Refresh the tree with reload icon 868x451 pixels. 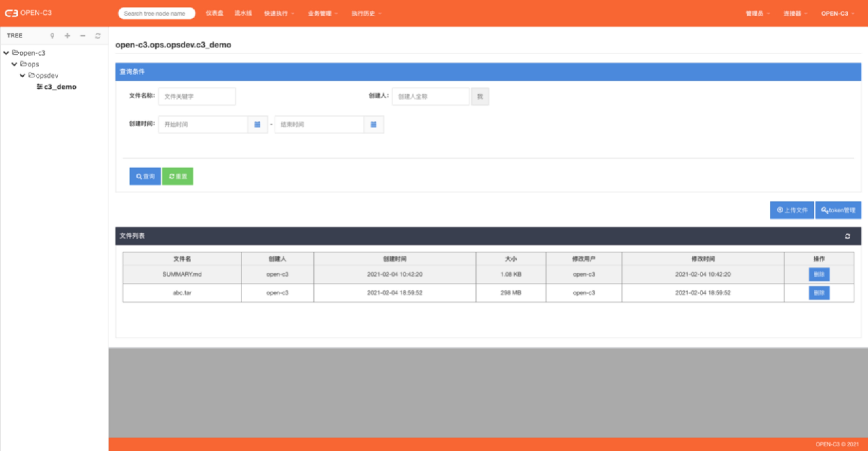(98, 36)
